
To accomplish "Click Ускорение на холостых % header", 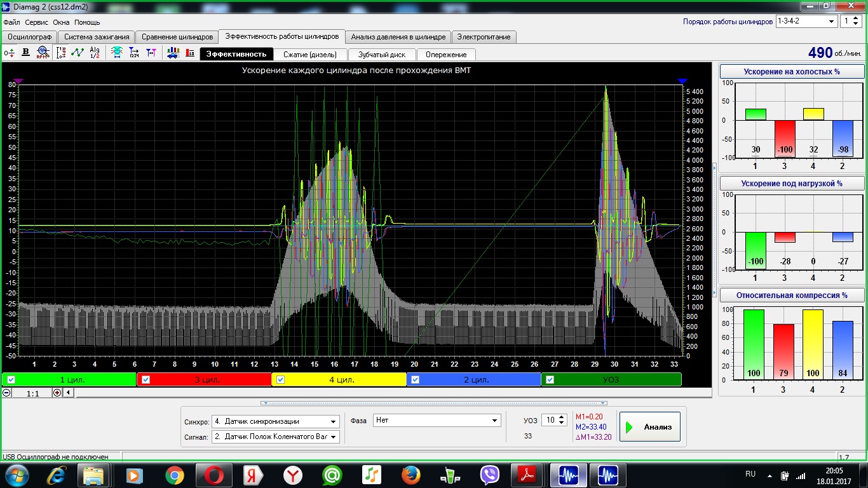I will tap(791, 72).
